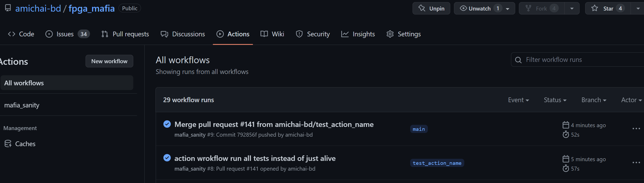Star the fpga_mafia repository

tap(608, 8)
